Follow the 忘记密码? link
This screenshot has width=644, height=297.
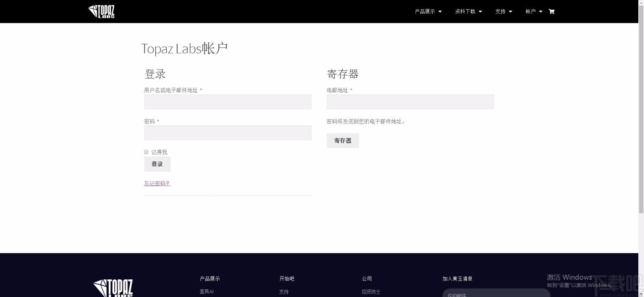point(157,184)
